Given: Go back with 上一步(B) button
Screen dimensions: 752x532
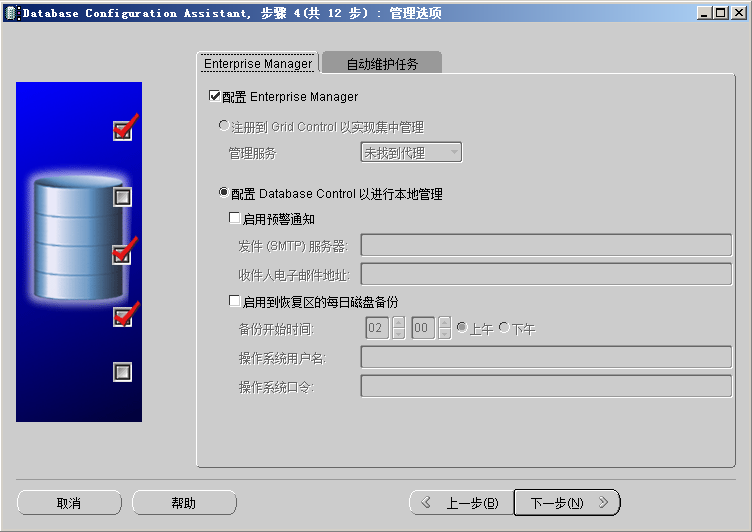Looking at the screenshot, I should 461,503.
